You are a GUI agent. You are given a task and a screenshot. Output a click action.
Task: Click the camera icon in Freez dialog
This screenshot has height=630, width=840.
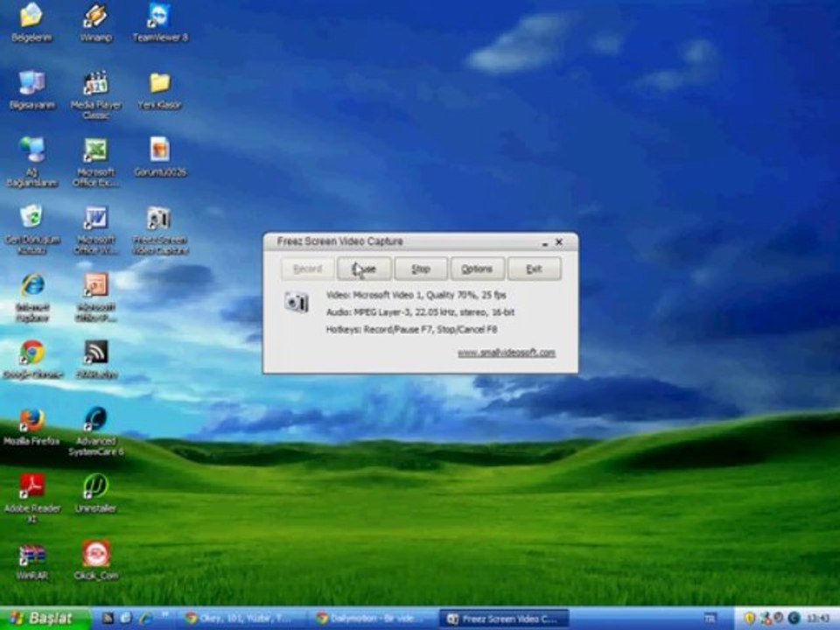(297, 302)
